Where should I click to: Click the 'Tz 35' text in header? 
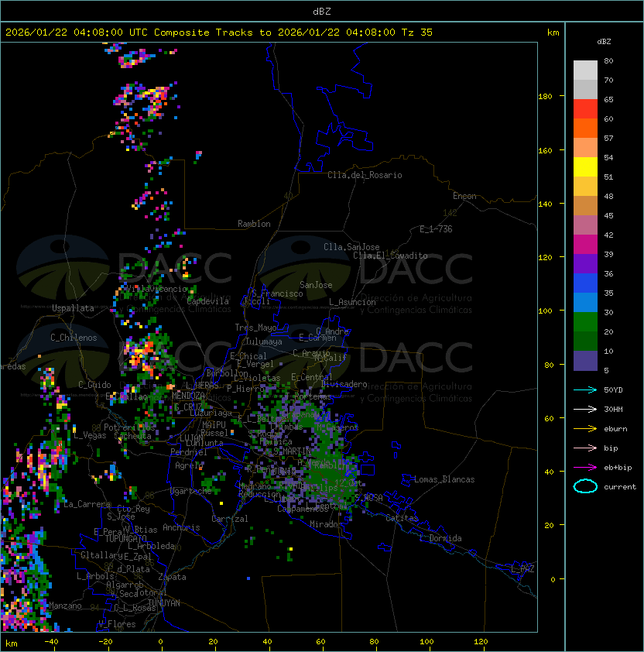417,32
